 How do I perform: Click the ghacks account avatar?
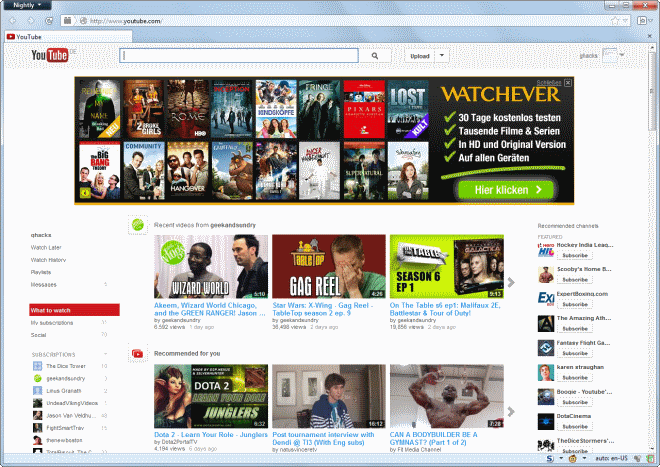(x=609, y=56)
